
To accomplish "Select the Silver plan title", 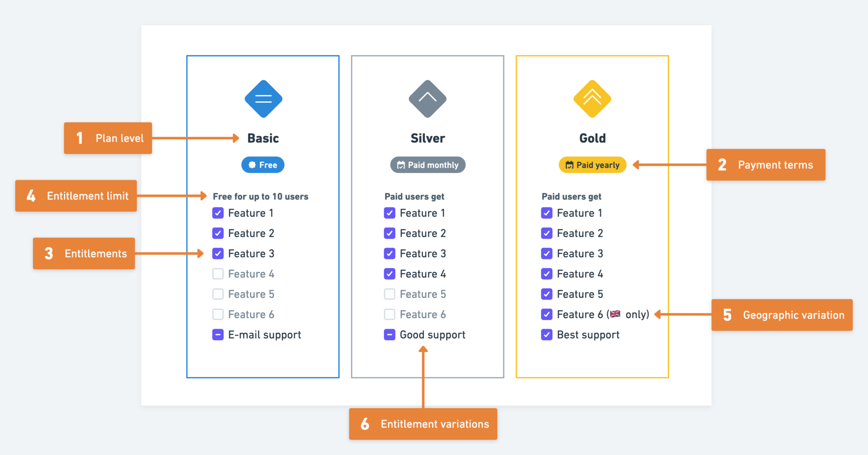I will click(x=427, y=138).
